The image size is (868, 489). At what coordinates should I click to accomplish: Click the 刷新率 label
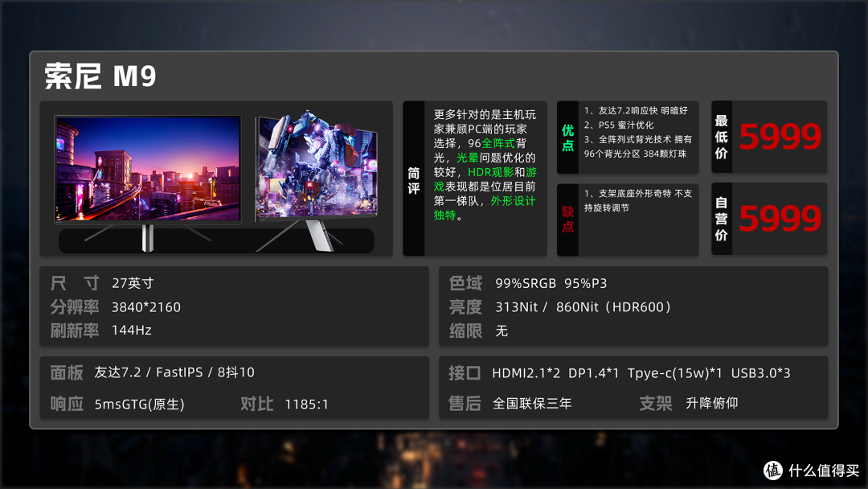tap(75, 331)
